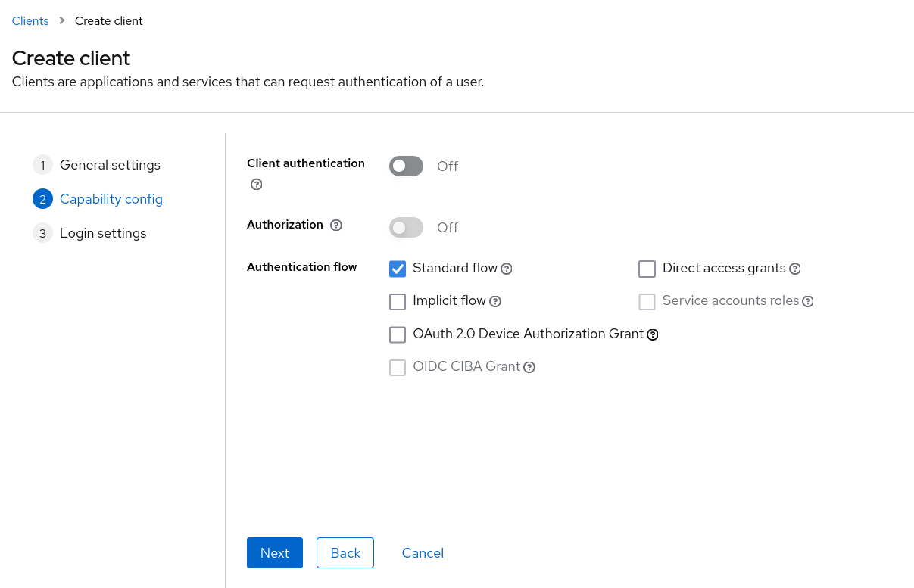The image size is (914, 588).
Task: Check the Implicit flow checkbox
Action: tap(398, 302)
